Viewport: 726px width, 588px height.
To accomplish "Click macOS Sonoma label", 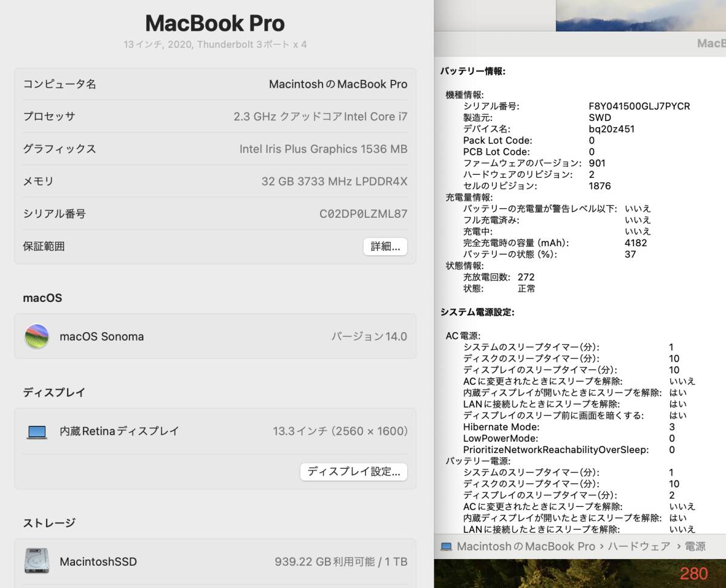I will [102, 336].
